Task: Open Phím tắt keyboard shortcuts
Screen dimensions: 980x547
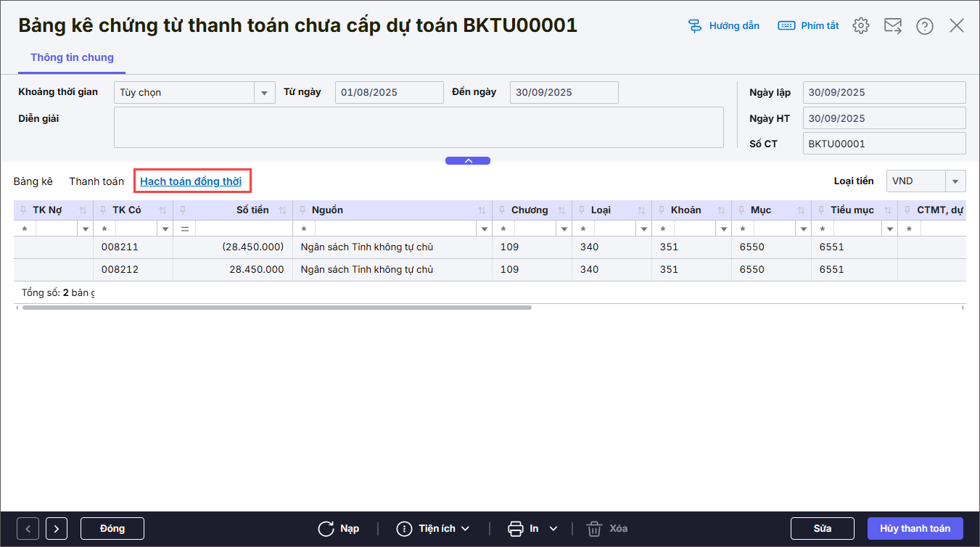Action: pyautogui.click(x=786, y=26)
